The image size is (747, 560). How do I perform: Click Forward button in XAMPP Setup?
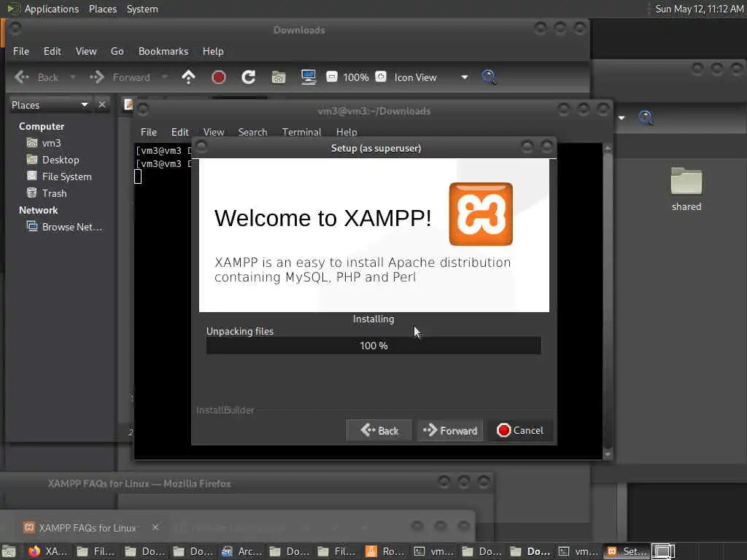point(450,430)
